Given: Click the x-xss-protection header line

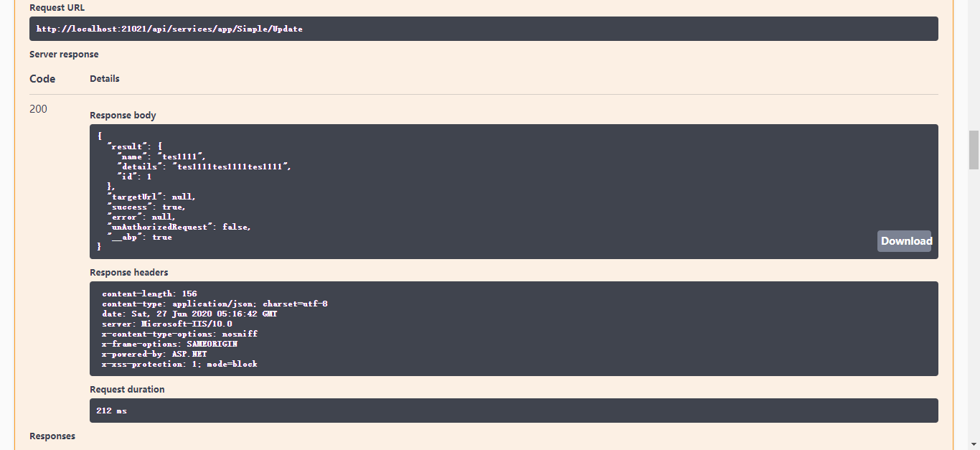Looking at the screenshot, I should tap(179, 364).
